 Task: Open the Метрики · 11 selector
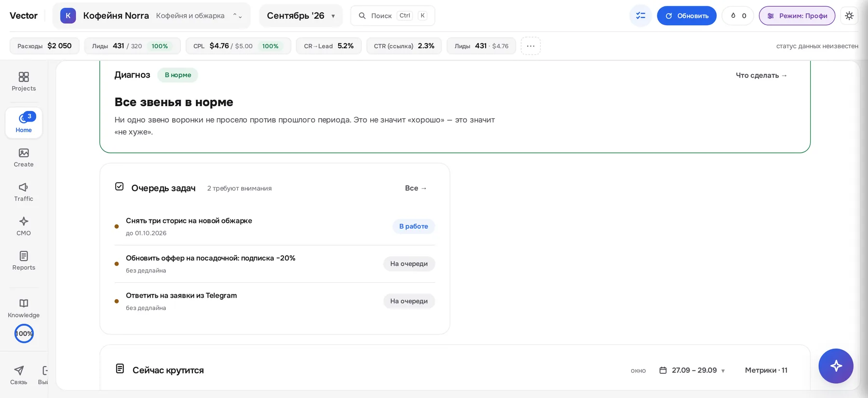pyautogui.click(x=766, y=370)
